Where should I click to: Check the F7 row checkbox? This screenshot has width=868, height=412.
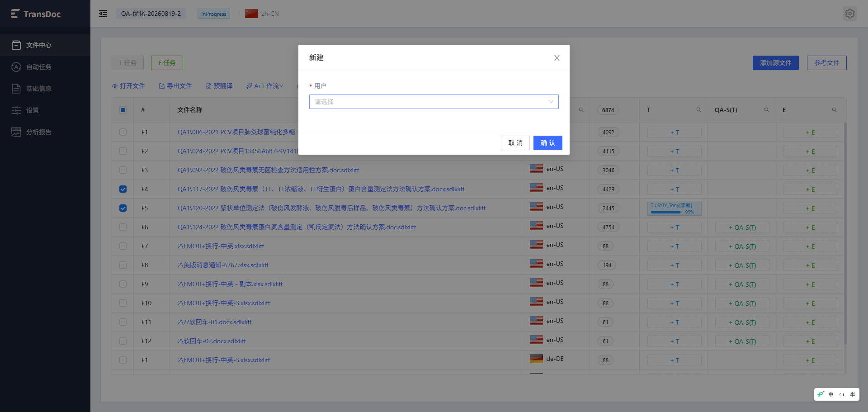click(123, 246)
